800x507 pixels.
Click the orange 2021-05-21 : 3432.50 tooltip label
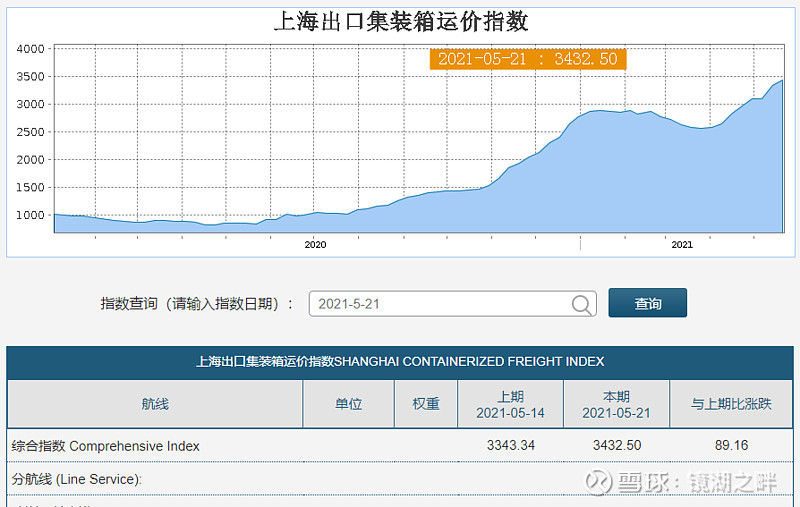click(x=528, y=59)
